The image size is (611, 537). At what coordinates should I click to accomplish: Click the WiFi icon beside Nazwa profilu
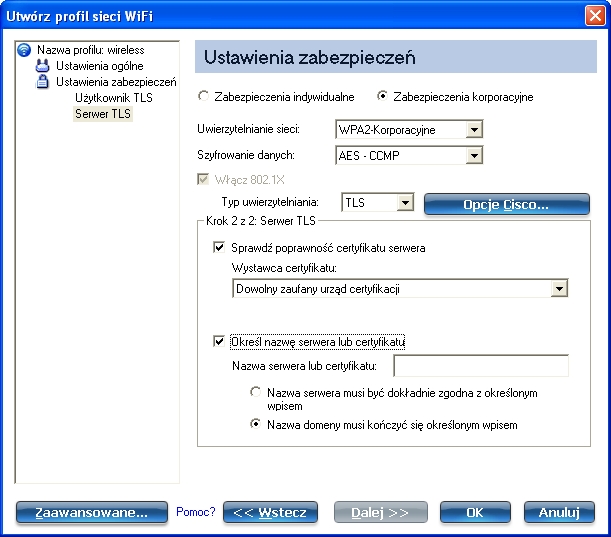click(24, 50)
